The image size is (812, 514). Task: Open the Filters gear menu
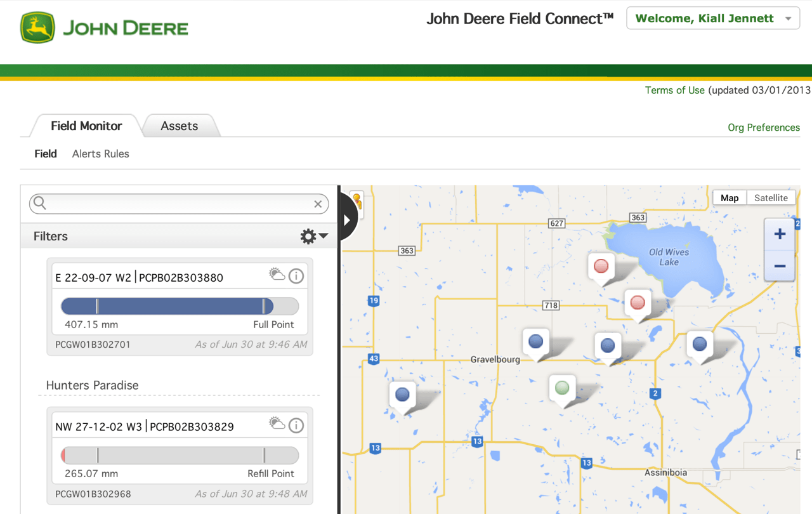tap(313, 236)
